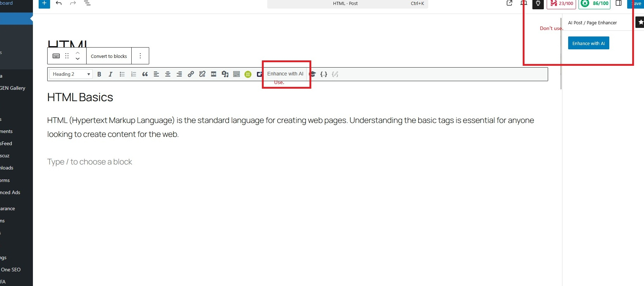The image size is (644, 286).
Task: Toggle the blockquote formatting icon
Action: tap(145, 74)
